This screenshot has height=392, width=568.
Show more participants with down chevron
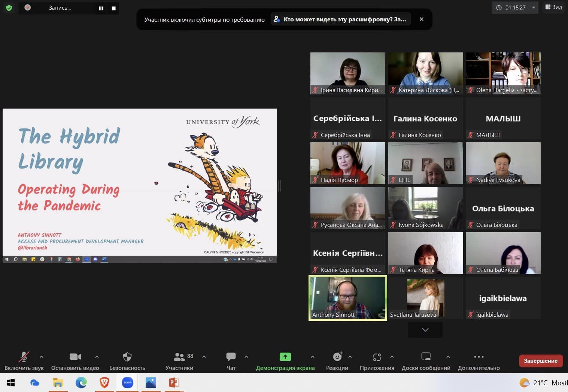[425, 330]
